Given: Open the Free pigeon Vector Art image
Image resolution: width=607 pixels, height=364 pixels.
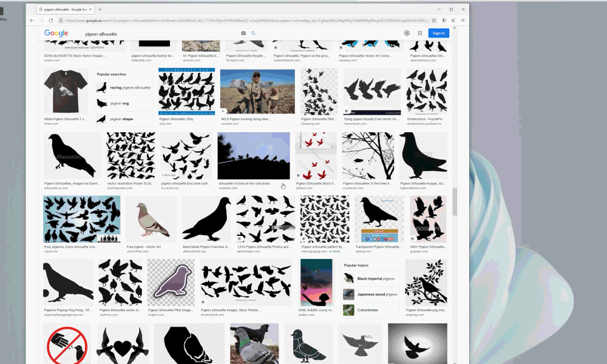Looking at the screenshot, I should (151, 220).
